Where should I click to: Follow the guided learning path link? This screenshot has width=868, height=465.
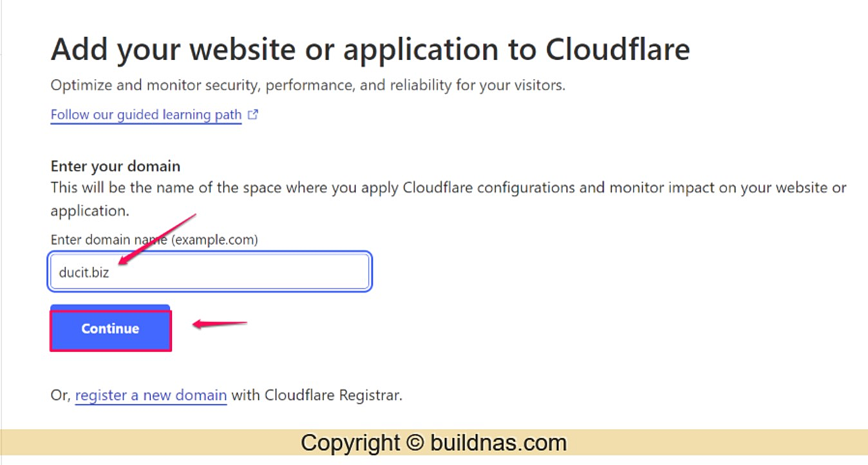tap(146, 115)
